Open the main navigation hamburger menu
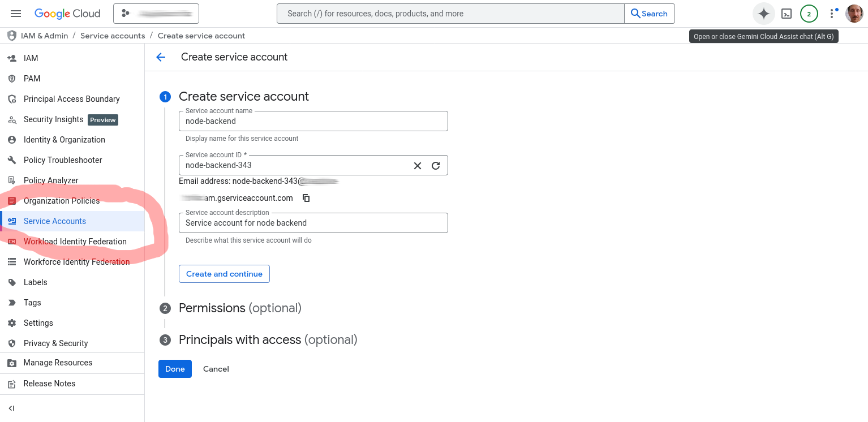This screenshot has width=868, height=422. tap(16, 14)
